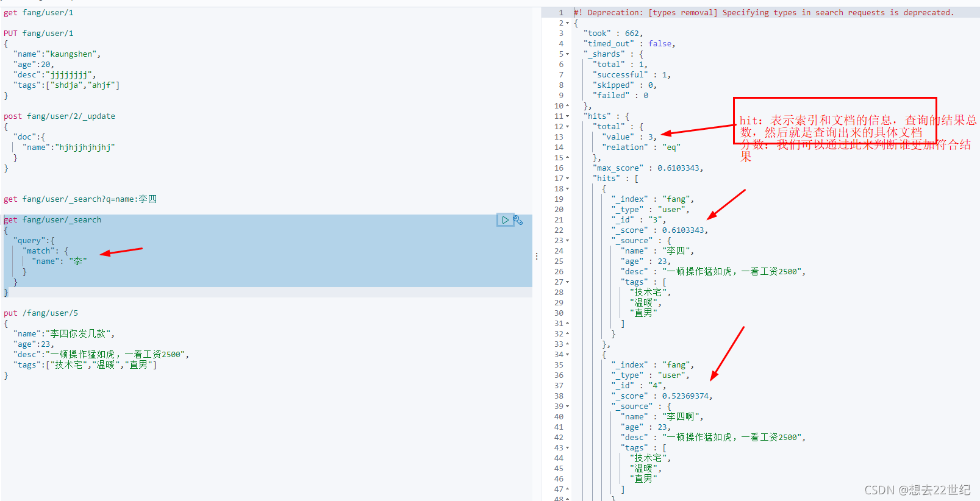
Task: Select the 'put /fang/user/5' request line
Action: click(41, 313)
